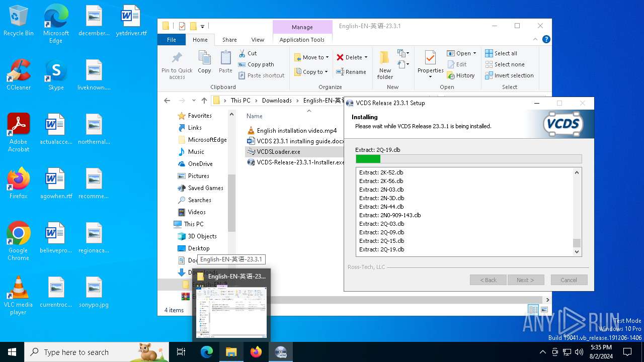This screenshot has width=644, height=362.
Task: Open Microsoft Edge from taskbar
Action: click(207, 352)
